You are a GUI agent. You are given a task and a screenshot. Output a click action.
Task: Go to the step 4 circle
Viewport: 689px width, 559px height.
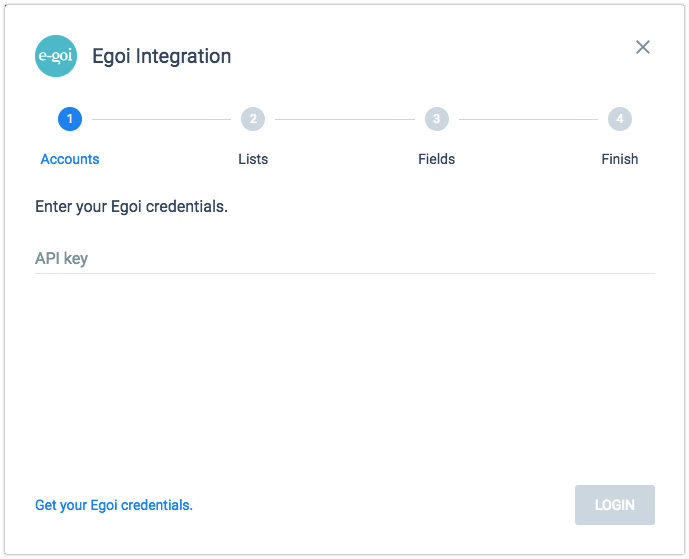tap(620, 119)
